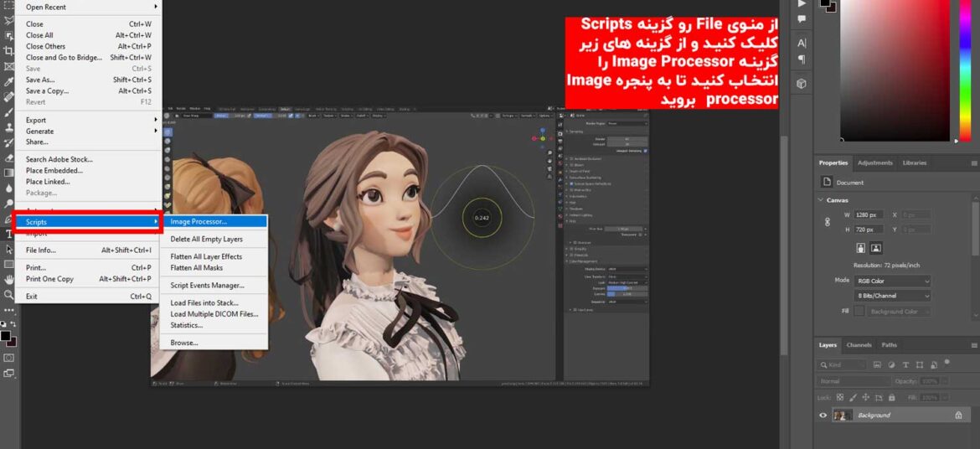Pick a color in the color field

point(895,70)
